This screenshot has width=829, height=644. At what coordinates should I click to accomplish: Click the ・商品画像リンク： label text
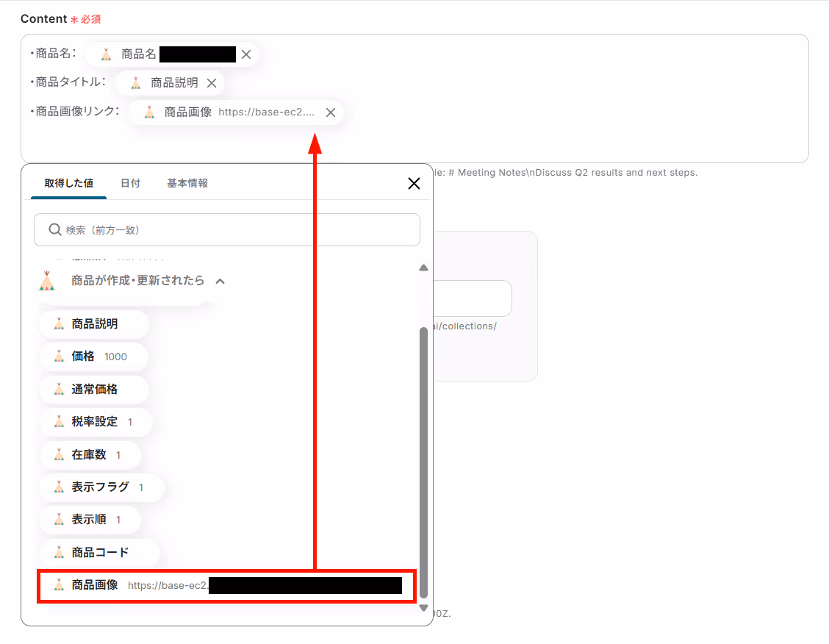(x=74, y=111)
